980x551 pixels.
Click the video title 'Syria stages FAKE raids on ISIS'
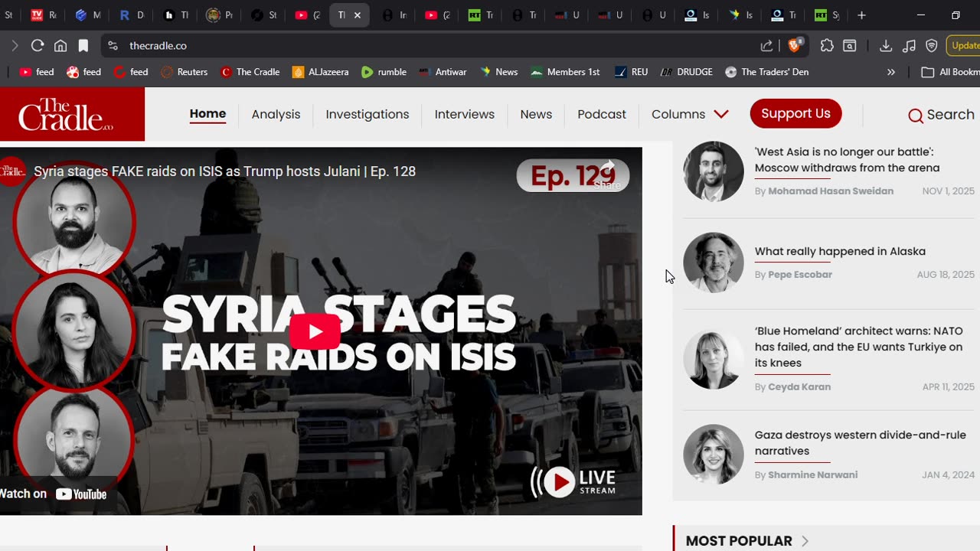tap(224, 171)
